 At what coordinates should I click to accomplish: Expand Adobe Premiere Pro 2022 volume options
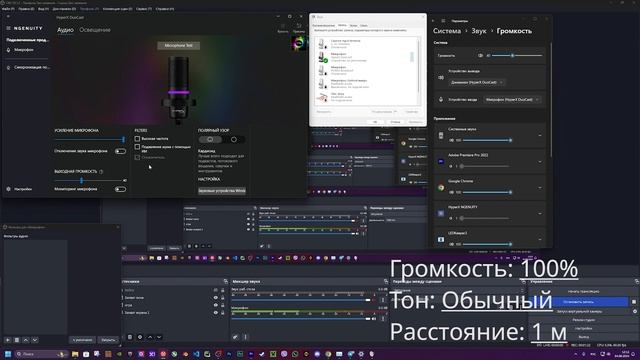540,162
